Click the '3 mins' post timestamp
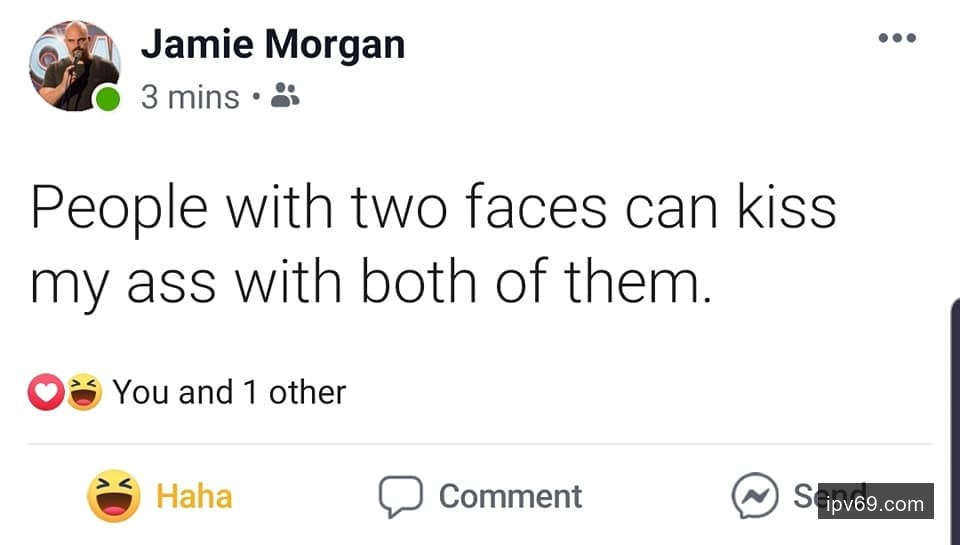Screen dimensions: 960x545 click(x=190, y=98)
